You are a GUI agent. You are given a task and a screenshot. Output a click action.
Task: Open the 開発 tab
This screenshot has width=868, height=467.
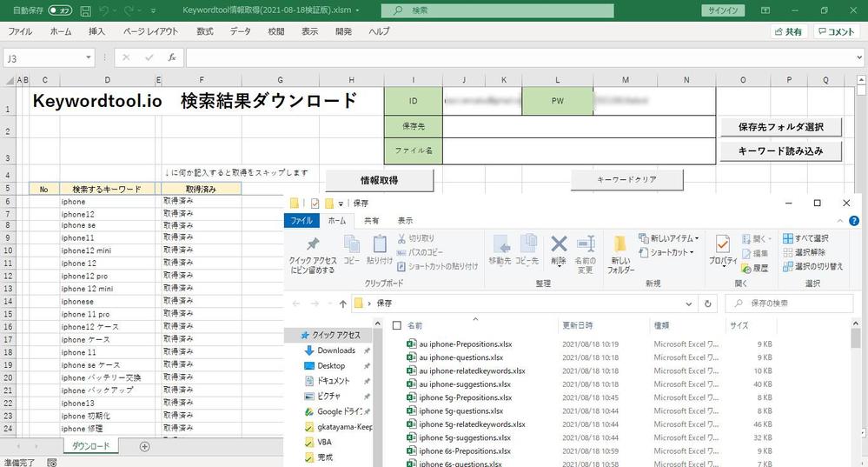(343, 31)
